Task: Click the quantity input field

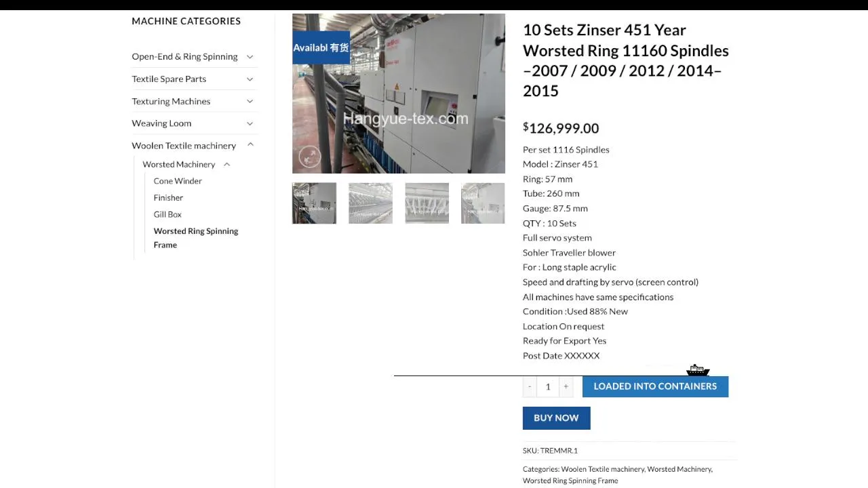Action: (x=548, y=386)
